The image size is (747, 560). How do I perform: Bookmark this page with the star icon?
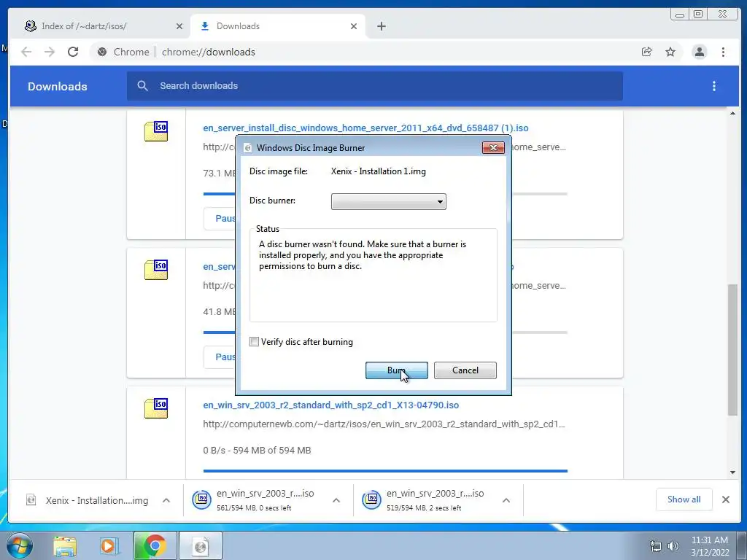tap(670, 52)
